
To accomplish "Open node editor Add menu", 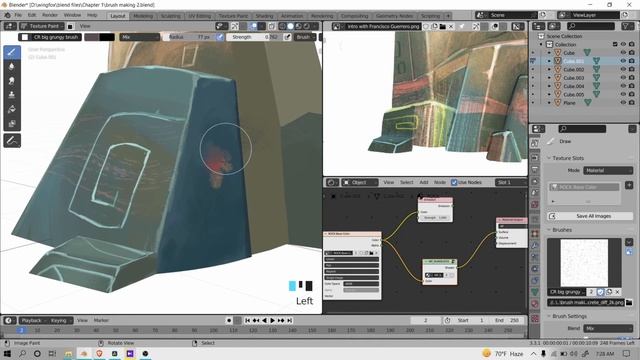I will point(424,182).
